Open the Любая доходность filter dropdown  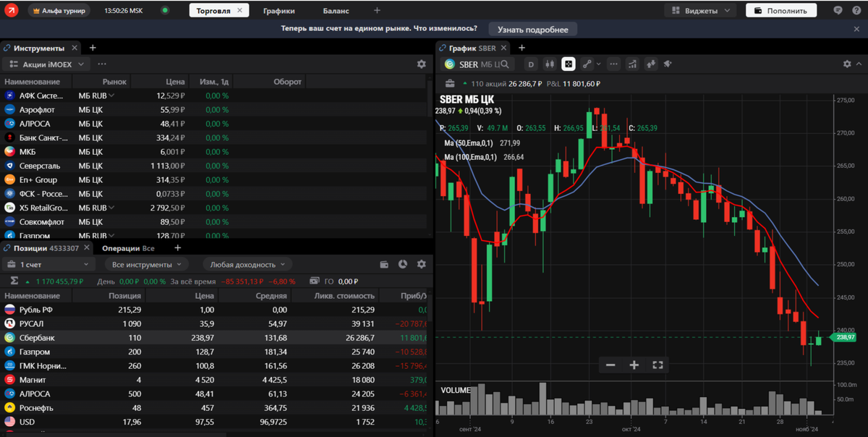(x=248, y=265)
